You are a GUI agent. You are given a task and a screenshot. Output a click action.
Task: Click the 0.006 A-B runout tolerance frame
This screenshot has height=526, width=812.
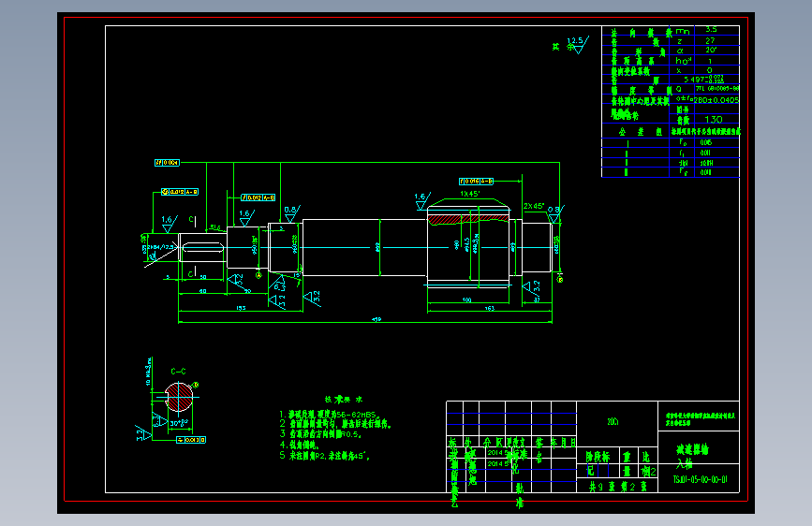click(476, 182)
